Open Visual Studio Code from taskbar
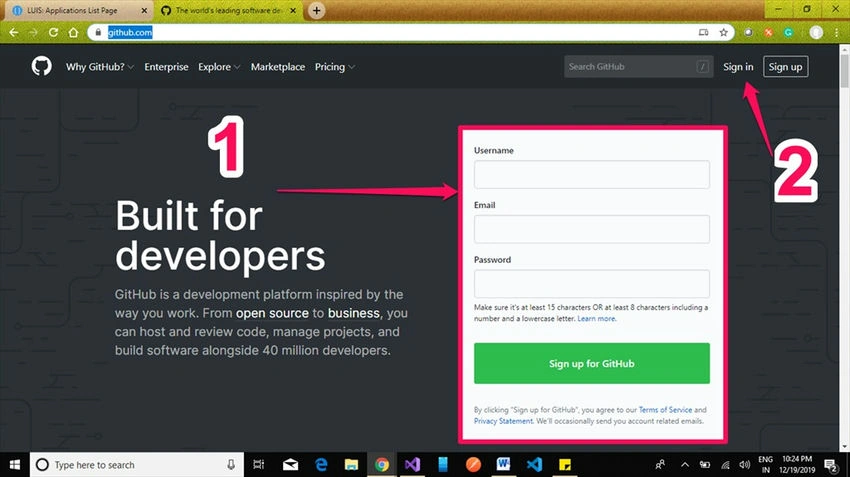Image resolution: width=850 pixels, height=477 pixels. pos(534,465)
